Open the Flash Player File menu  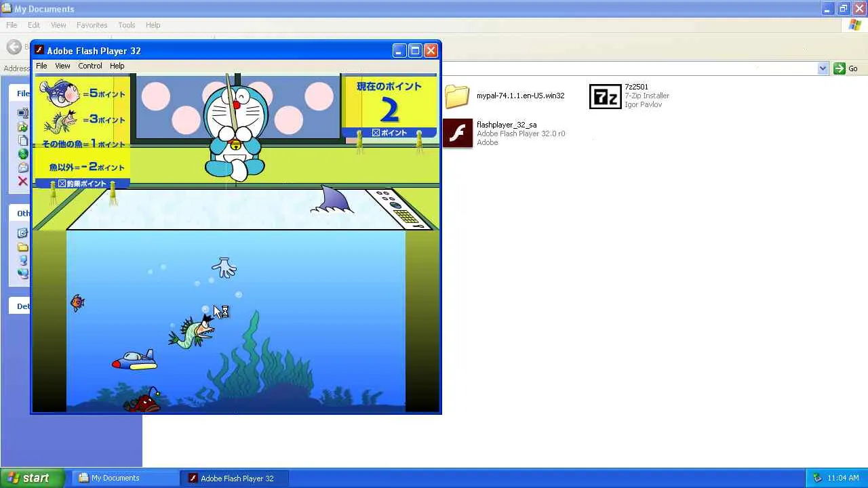click(x=41, y=66)
